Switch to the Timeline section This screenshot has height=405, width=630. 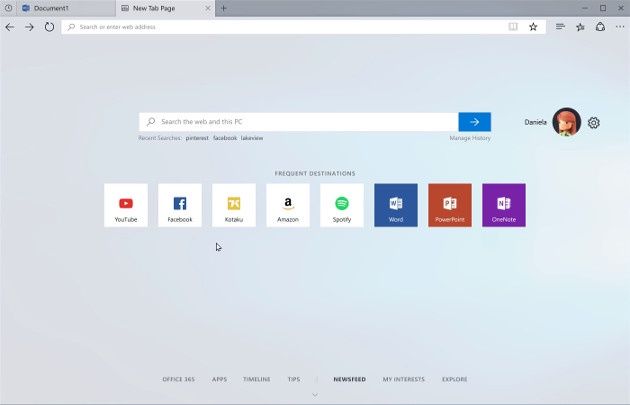(257, 379)
